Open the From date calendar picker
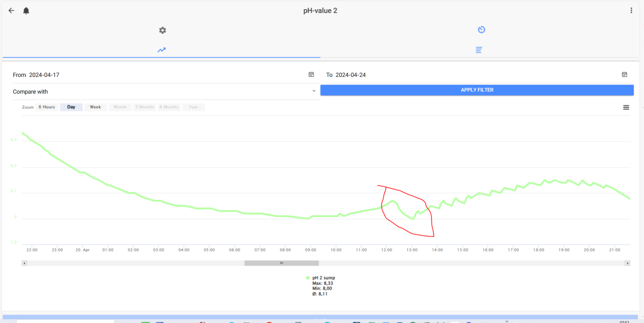644x323 pixels. 311,75
